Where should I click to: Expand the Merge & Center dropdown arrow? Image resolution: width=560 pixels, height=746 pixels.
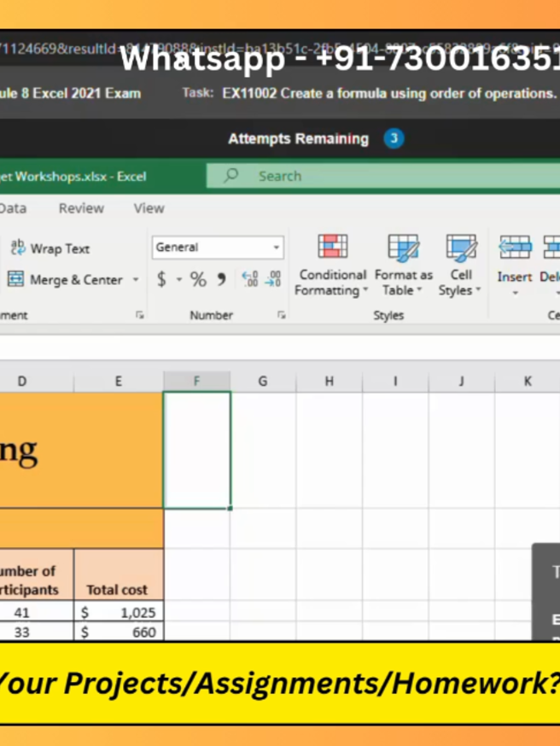(x=136, y=280)
